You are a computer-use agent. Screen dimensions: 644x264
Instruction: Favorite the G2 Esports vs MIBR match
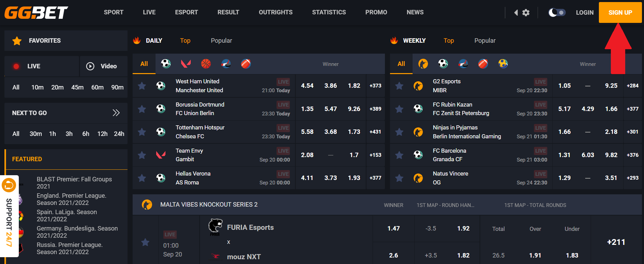click(x=399, y=86)
